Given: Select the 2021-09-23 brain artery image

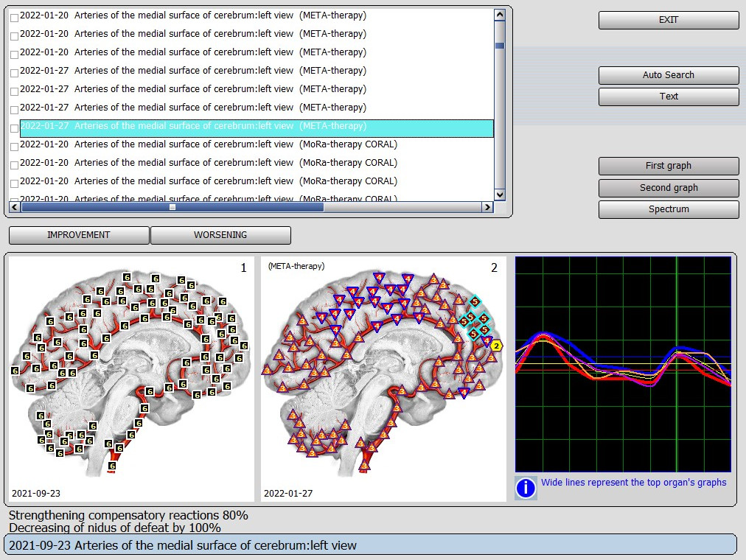Looking at the screenshot, I should pos(130,379).
